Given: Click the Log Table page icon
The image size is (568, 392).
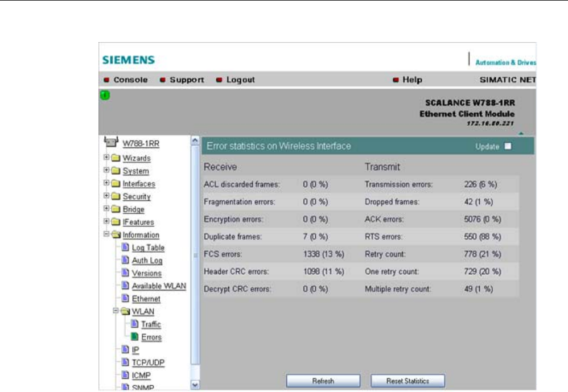Looking at the screenshot, I should pos(125,247).
